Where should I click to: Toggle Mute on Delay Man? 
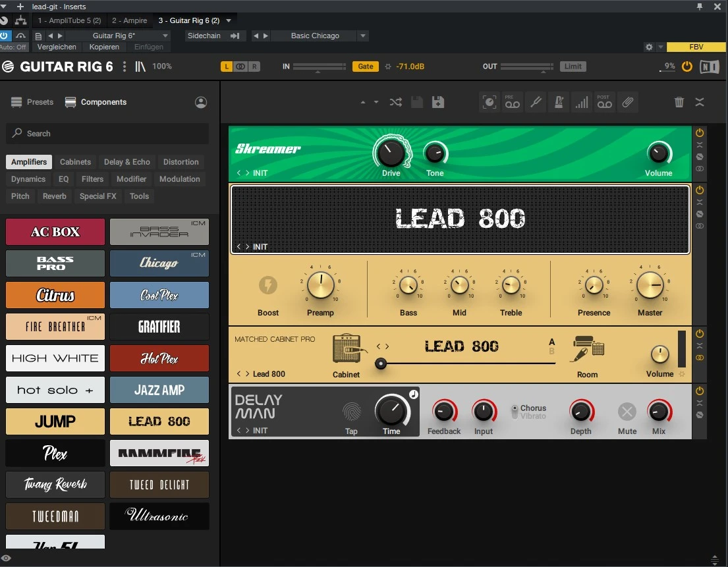[x=627, y=411]
